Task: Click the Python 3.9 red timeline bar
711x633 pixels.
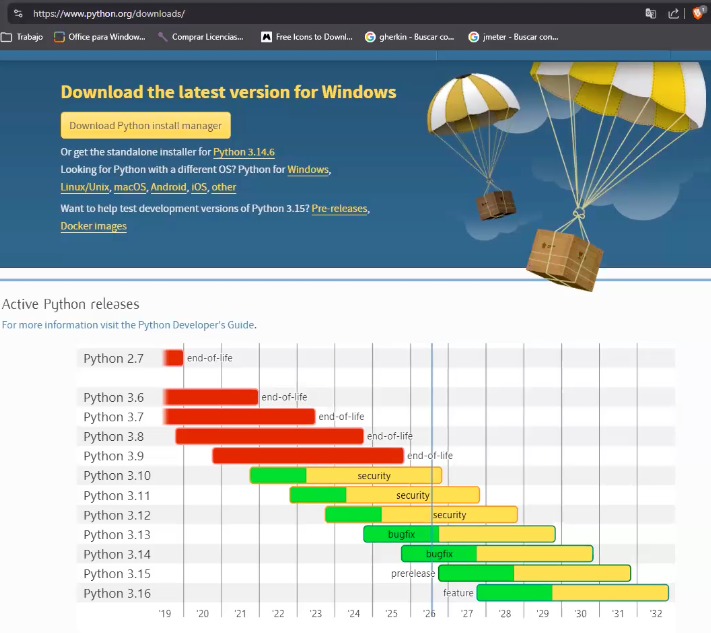Action: [308, 456]
